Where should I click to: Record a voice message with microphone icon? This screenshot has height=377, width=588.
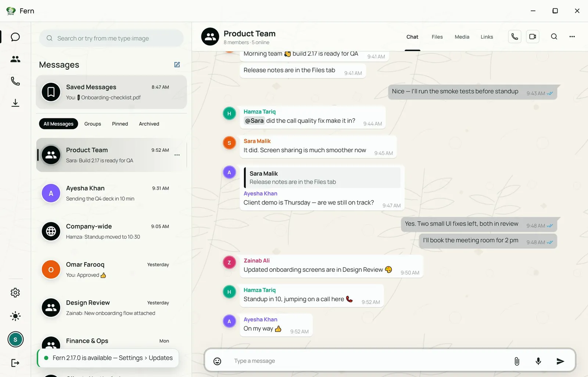click(538, 361)
